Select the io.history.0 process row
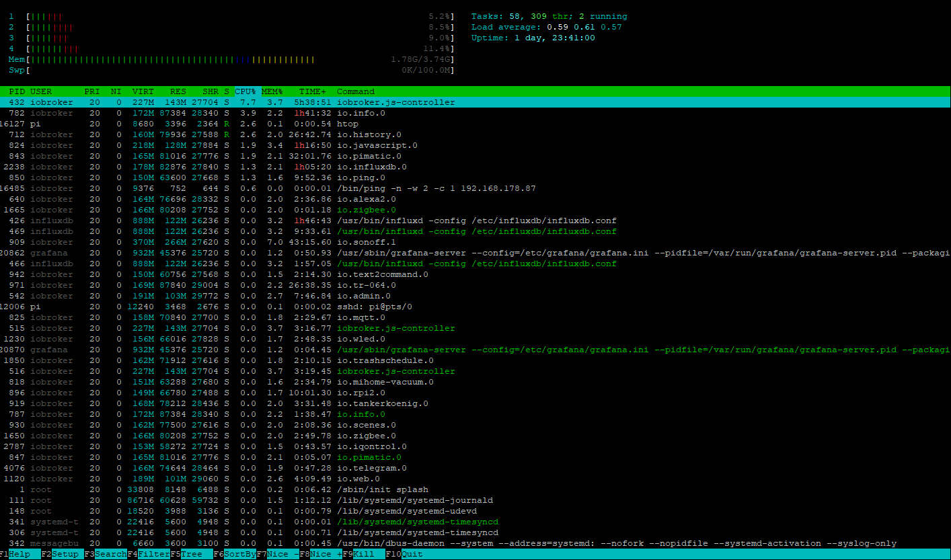Screen dimensions: 951x560 coord(475,134)
